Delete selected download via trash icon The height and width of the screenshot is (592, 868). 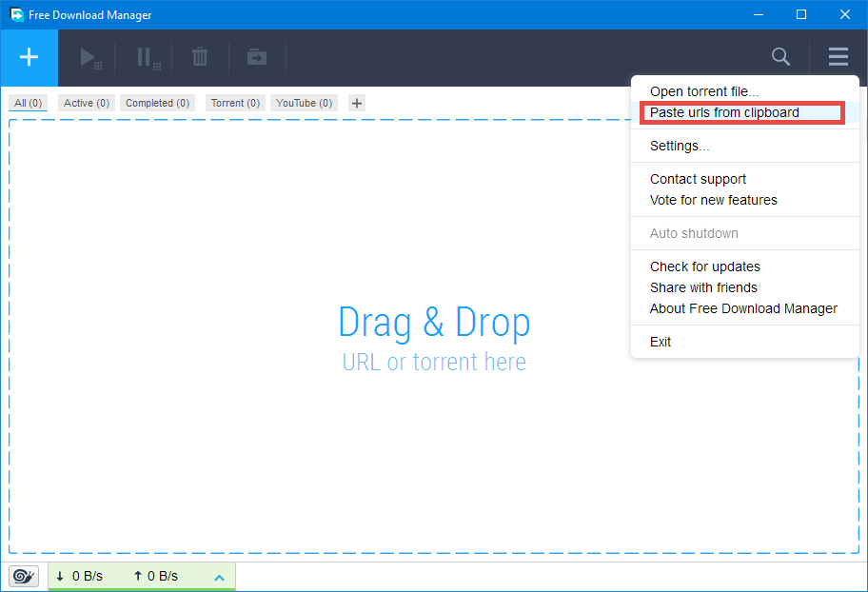(x=200, y=56)
